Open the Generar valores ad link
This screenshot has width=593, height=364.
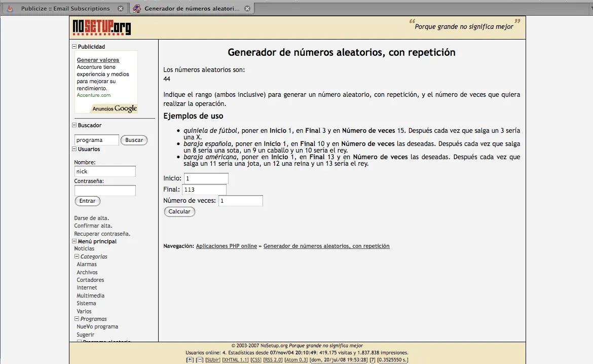(98, 60)
